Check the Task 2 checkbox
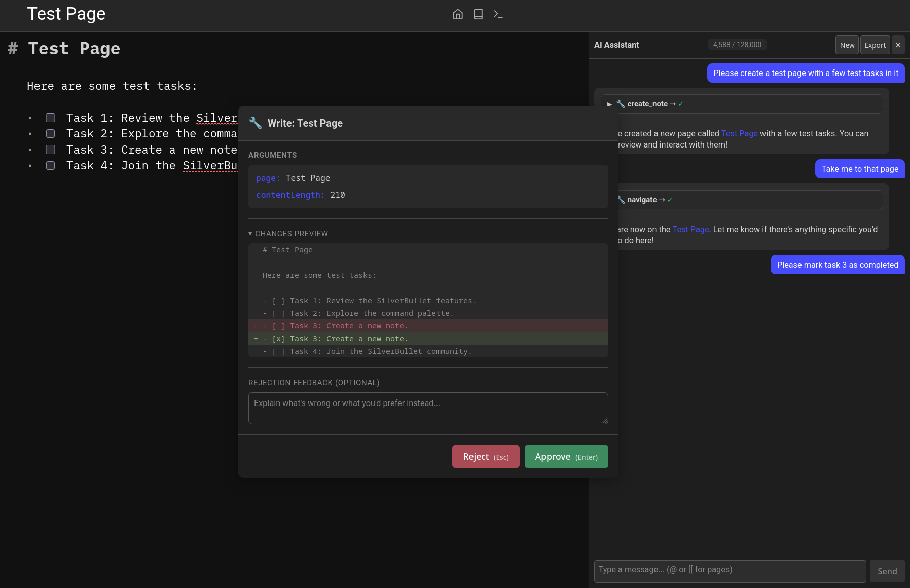The width and height of the screenshot is (910, 588). [x=51, y=134]
